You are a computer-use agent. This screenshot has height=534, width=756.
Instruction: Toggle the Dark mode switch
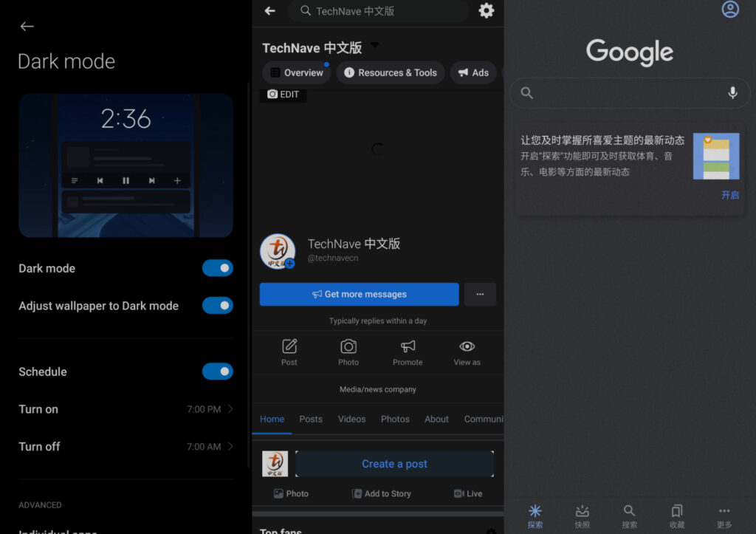click(x=218, y=268)
